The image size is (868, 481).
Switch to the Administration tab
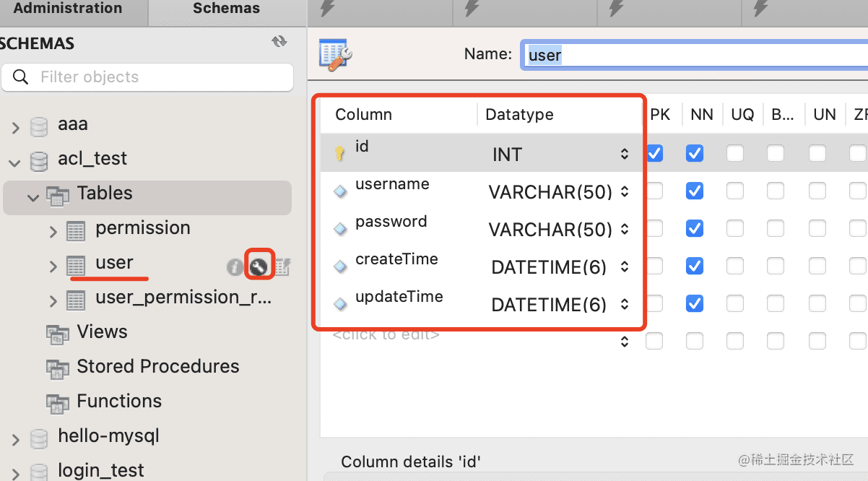point(68,9)
